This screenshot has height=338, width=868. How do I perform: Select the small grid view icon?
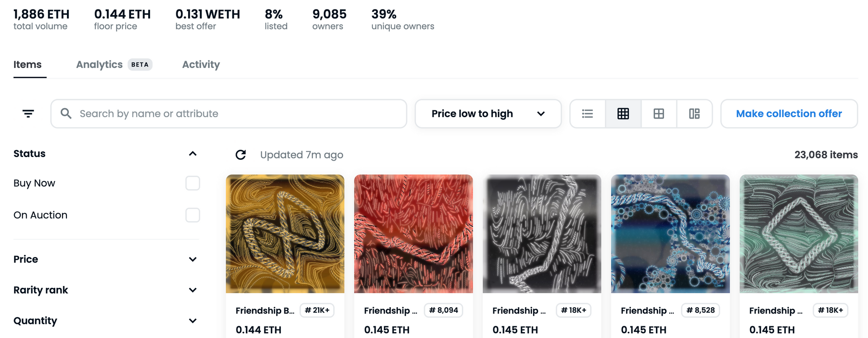[x=623, y=114]
